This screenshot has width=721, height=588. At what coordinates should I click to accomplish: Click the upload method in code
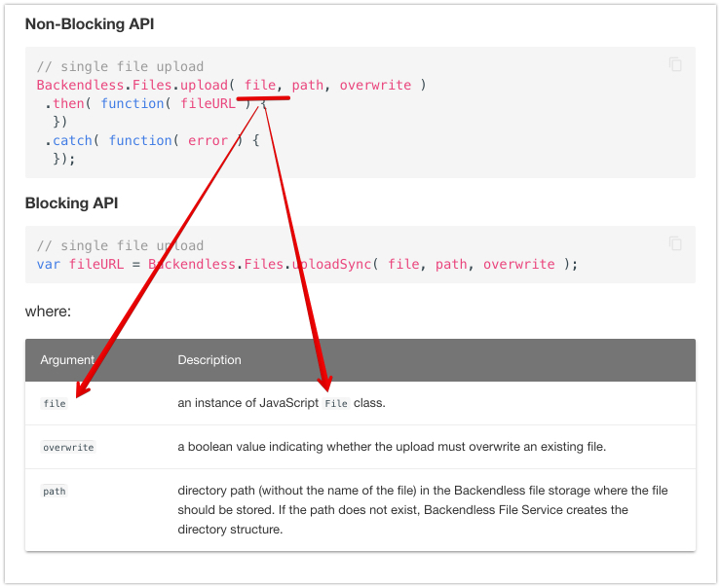205,85
